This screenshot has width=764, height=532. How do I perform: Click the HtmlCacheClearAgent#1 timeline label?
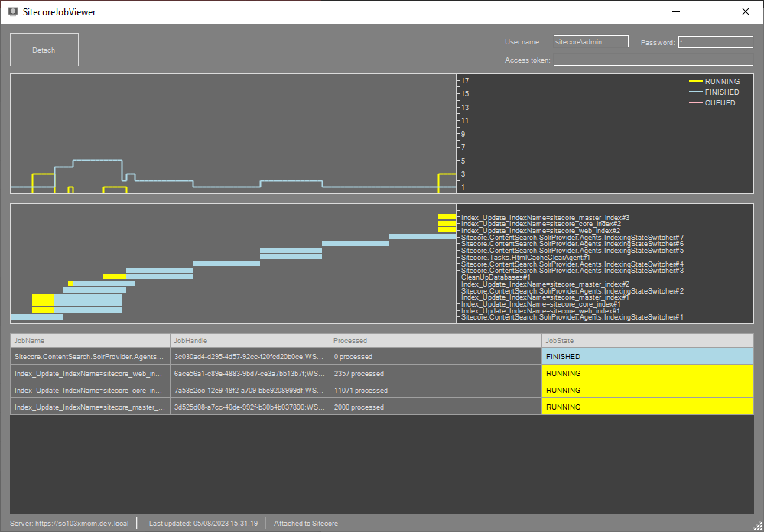(525, 258)
